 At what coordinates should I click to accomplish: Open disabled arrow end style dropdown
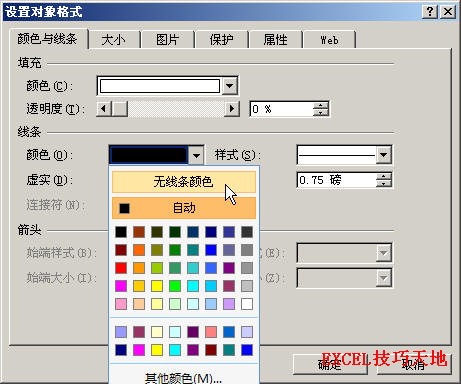point(384,253)
